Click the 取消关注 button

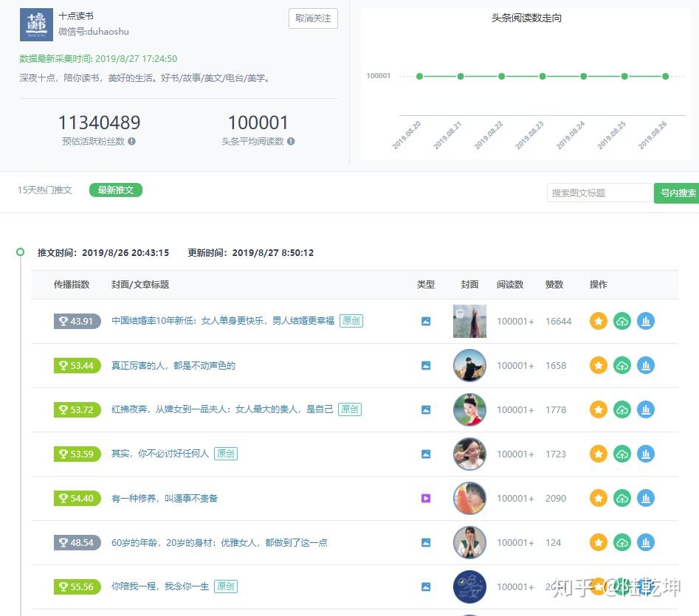pos(313,18)
